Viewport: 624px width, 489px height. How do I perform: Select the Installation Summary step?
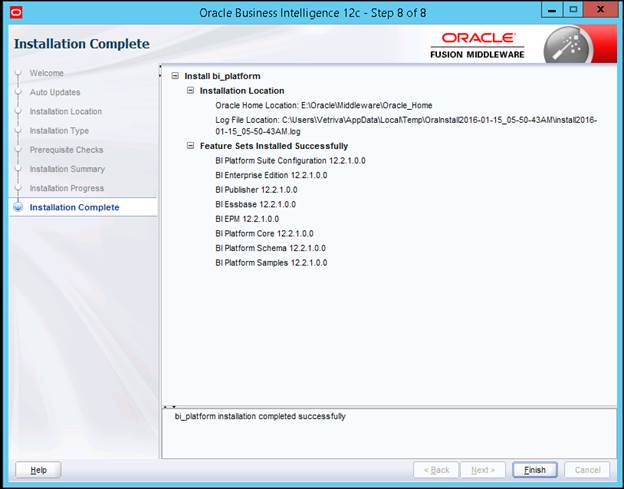click(67, 169)
